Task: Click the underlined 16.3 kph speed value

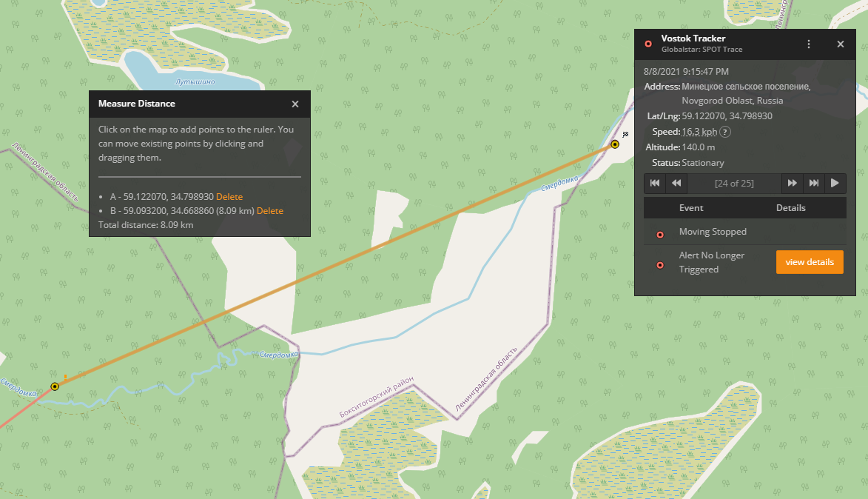Action: coord(698,131)
